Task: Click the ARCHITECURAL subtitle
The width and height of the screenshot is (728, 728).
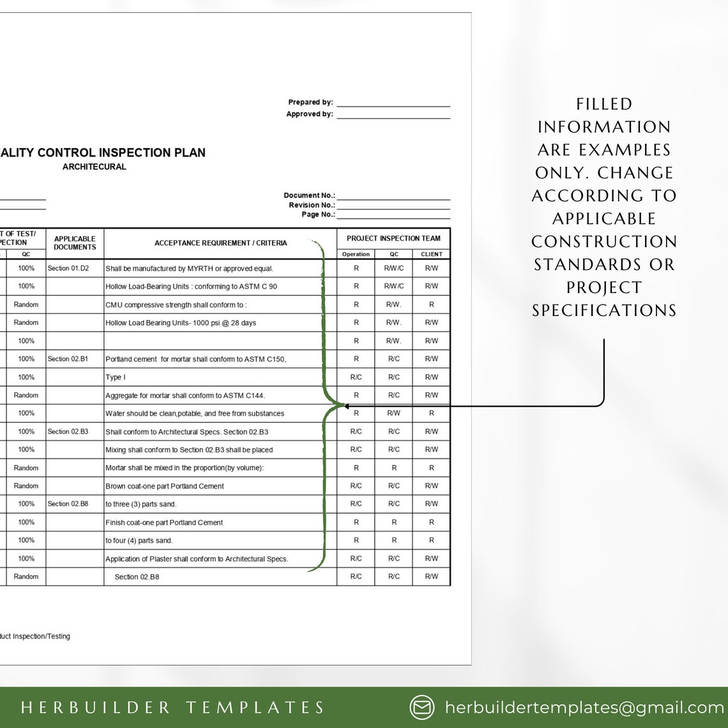Action: point(95,167)
